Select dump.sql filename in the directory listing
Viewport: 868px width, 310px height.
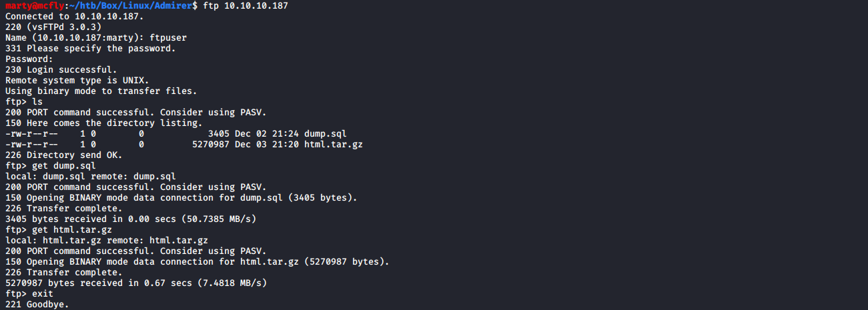tap(326, 133)
